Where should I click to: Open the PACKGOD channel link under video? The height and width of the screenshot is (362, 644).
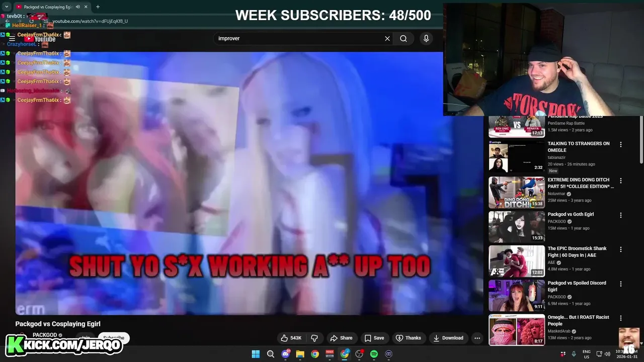(x=45, y=335)
